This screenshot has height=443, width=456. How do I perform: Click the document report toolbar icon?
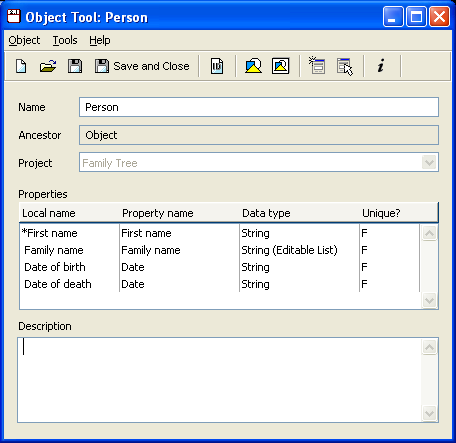(217, 66)
